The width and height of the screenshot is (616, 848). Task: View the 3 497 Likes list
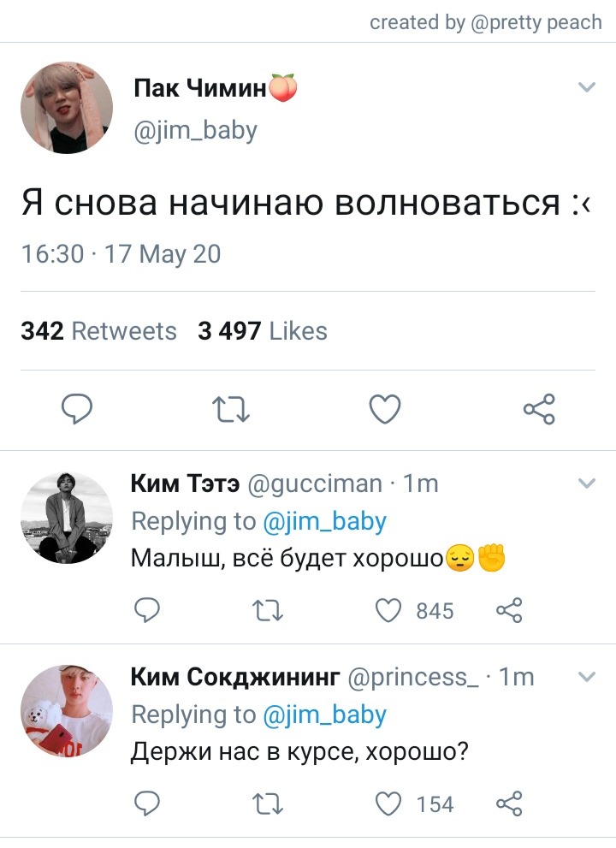click(x=263, y=331)
